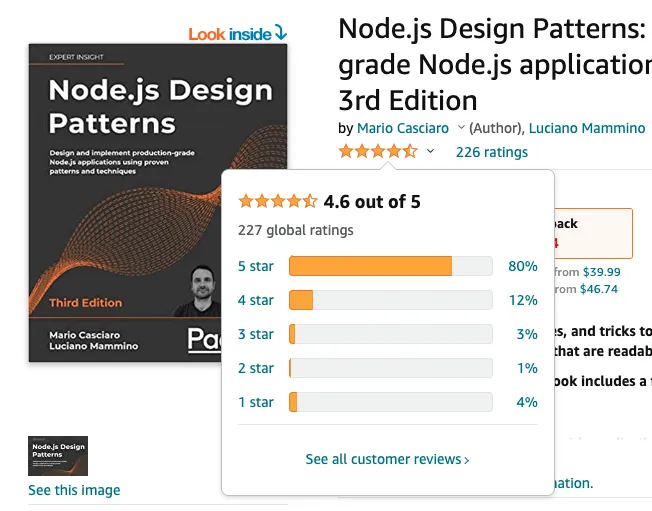The height and width of the screenshot is (511, 652).
Task: Open Luciano Mammino author page
Action: click(587, 128)
